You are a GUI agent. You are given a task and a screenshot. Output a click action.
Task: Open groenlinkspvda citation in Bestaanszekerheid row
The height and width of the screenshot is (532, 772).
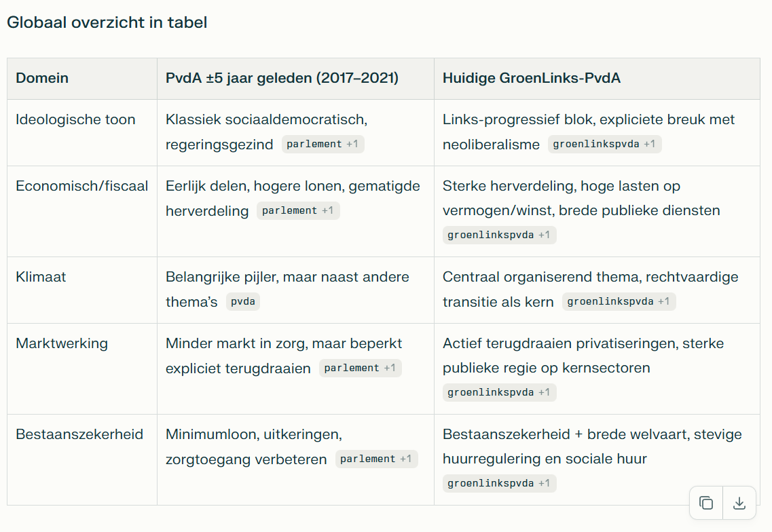[x=499, y=483]
